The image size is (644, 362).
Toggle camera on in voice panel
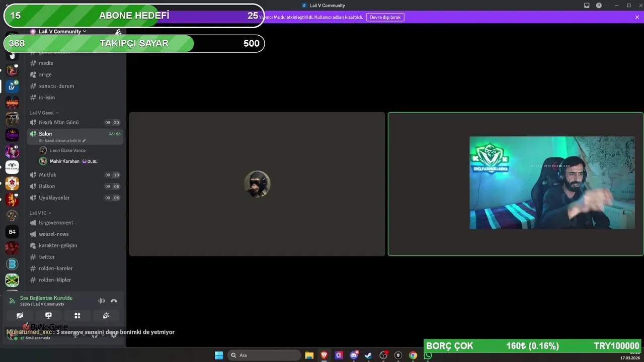(20, 316)
